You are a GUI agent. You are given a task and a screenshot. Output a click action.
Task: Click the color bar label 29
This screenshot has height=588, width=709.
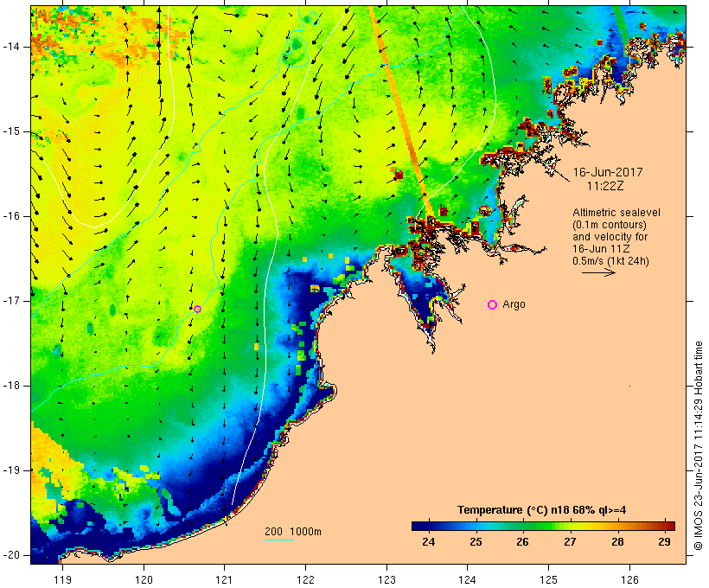(664, 541)
